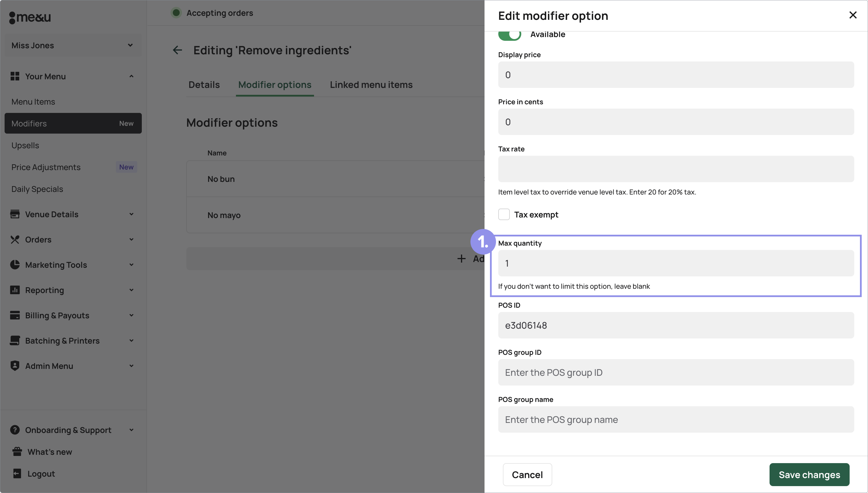Click the Reporting bar chart icon
The height and width of the screenshot is (493, 868).
tap(15, 290)
